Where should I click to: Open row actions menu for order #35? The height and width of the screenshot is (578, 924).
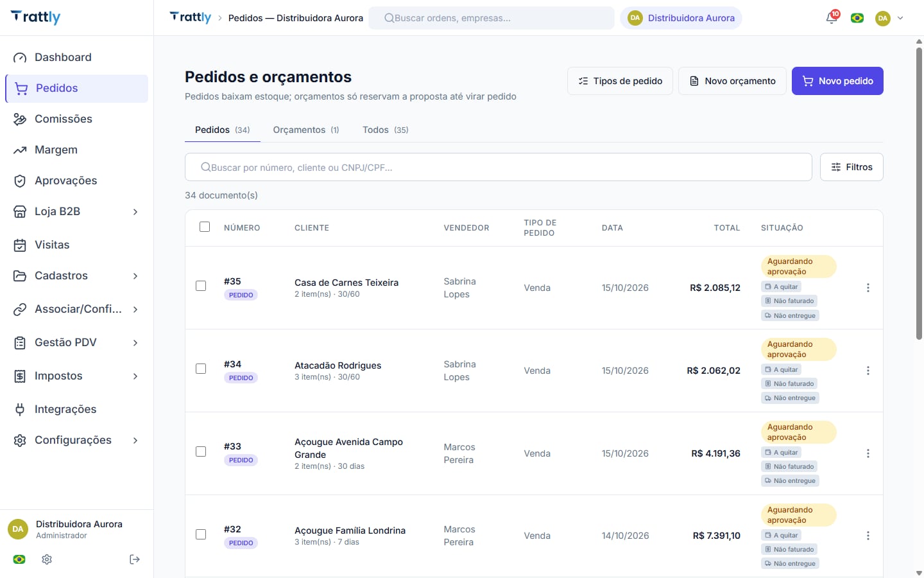(x=868, y=288)
